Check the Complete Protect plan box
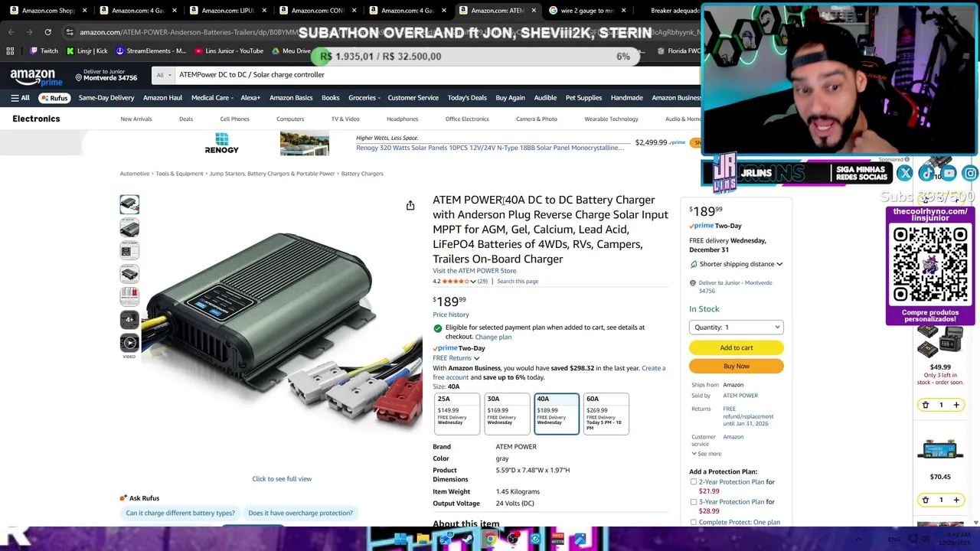Viewport: 980px width, 551px height. click(694, 523)
